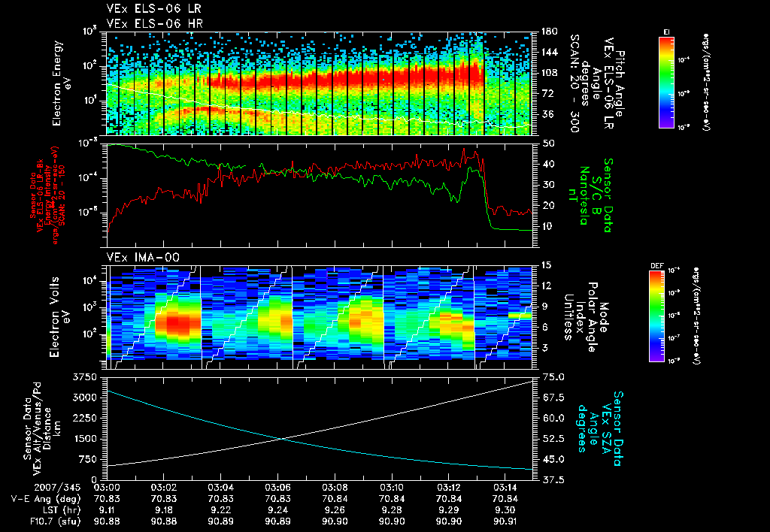Click the distance axis tick 2250
This screenshot has height=532, width=770.
coord(85,418)
